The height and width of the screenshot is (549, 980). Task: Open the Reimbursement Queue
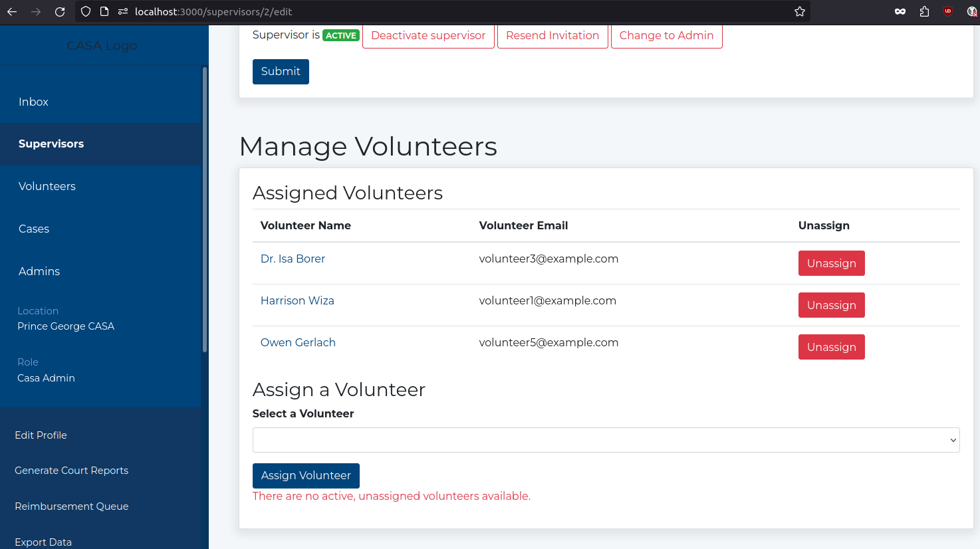point(71,506)
